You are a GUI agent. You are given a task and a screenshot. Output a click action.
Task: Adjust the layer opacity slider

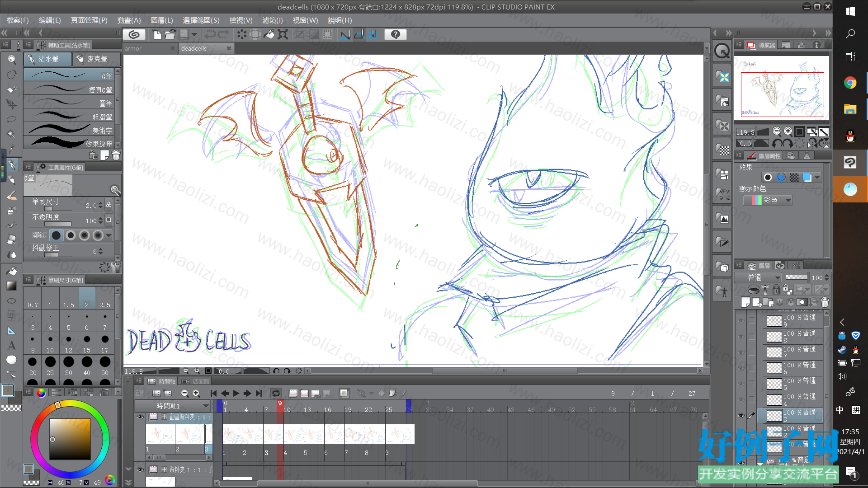click(797, 277)
